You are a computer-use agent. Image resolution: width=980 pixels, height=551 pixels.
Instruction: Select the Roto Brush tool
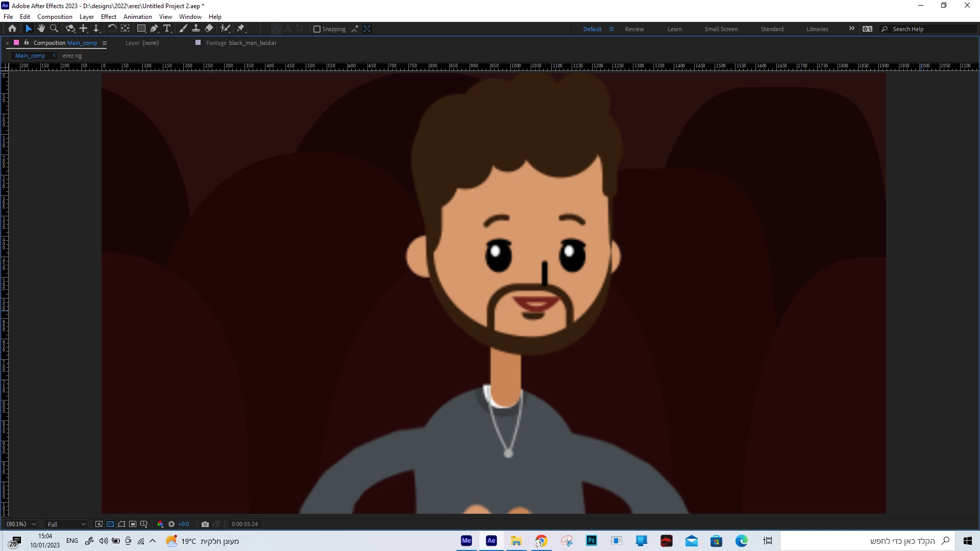pyautogui.click(x=225, y=29)
